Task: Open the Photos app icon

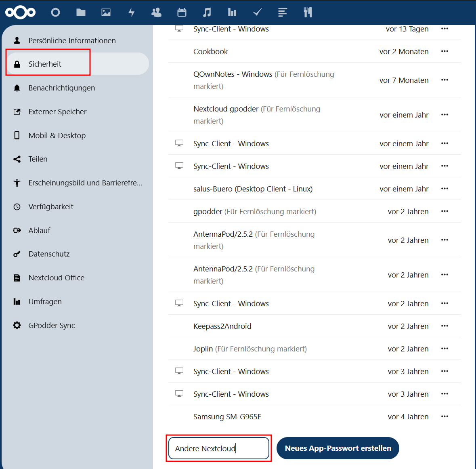Action: (x=106, y=13)
